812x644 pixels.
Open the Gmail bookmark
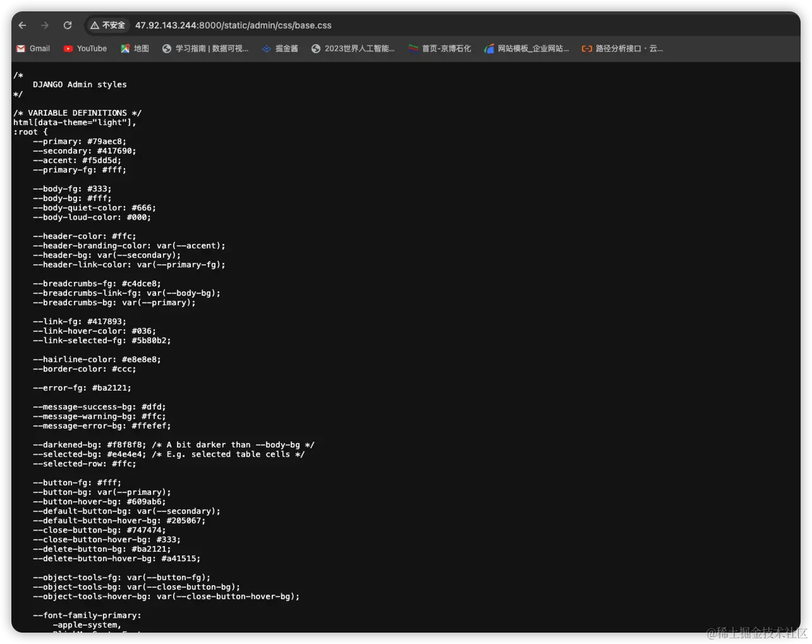[x=33, y=49]
